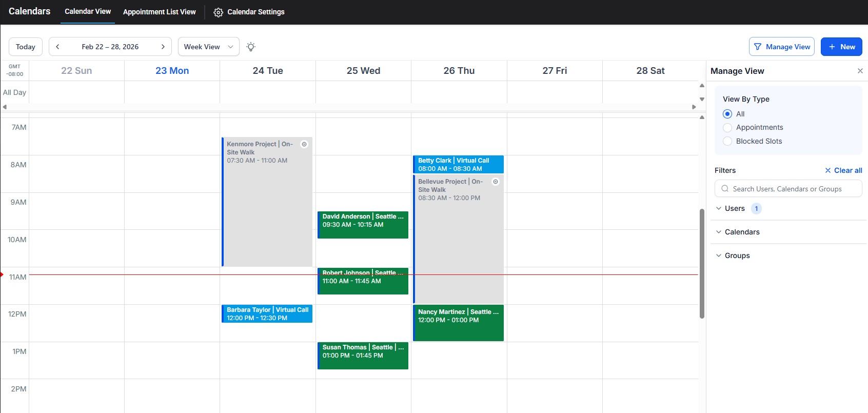868x413 pixels.
Task: Click the Calendars app title
Action: [x=29, y=11]
